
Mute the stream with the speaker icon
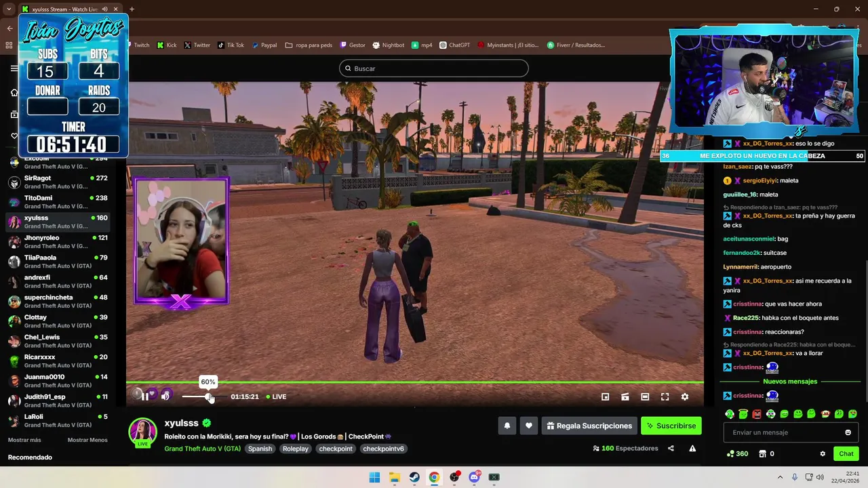coord(165,396)
